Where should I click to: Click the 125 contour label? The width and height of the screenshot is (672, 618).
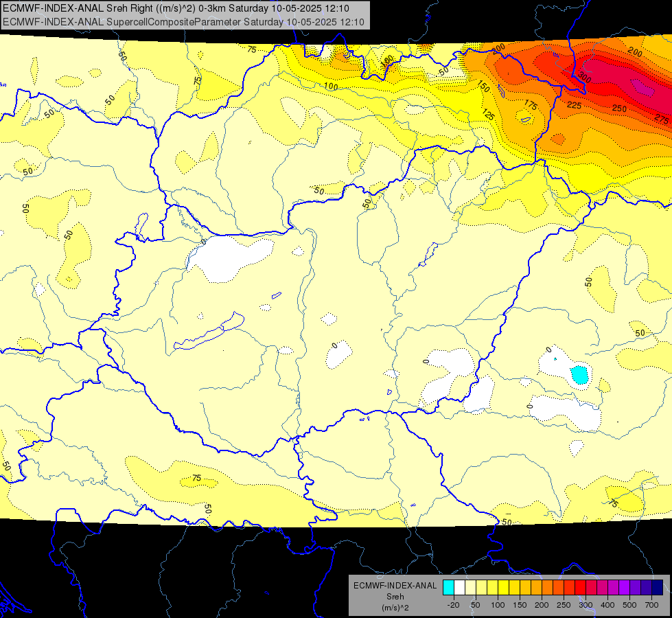[x=488, y=115]
